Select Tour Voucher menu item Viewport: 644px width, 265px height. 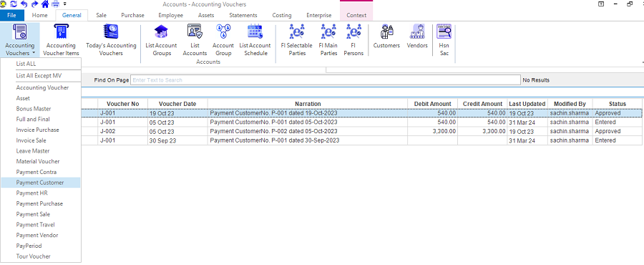coord(41,256)
